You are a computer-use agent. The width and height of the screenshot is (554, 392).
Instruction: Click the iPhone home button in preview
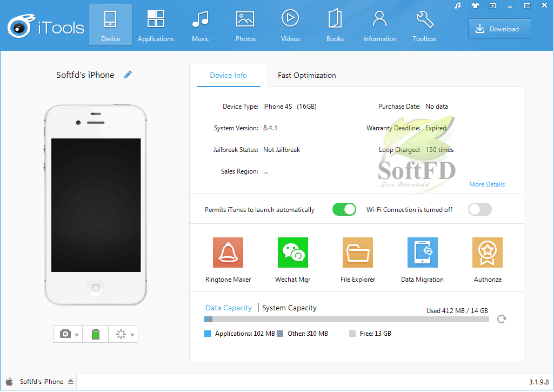tap(96, 287)
